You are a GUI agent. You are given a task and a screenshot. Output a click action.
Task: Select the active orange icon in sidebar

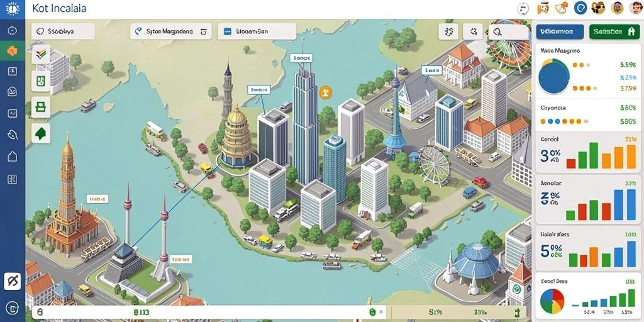(13, 52)
